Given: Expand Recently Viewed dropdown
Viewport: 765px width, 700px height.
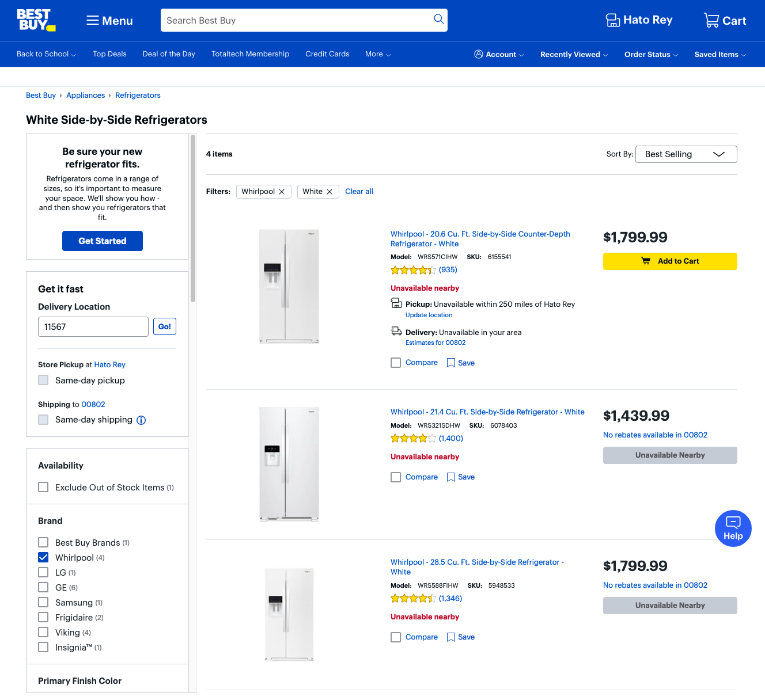Looking at the screenshot, I should point(574,55).
